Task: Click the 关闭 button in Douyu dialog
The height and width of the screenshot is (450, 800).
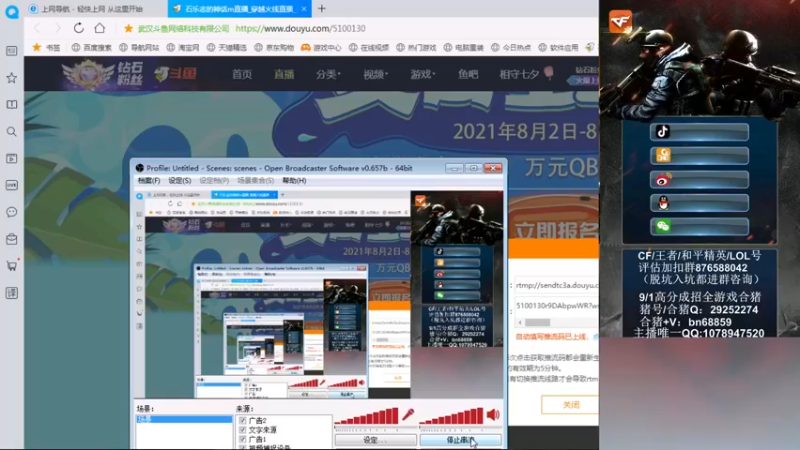Action: [570, 405]
